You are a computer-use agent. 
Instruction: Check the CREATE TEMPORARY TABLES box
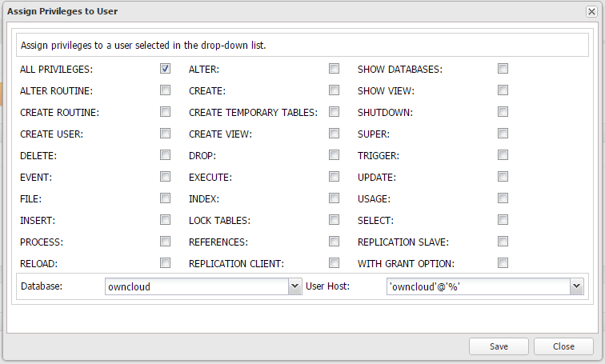point(335,112)
